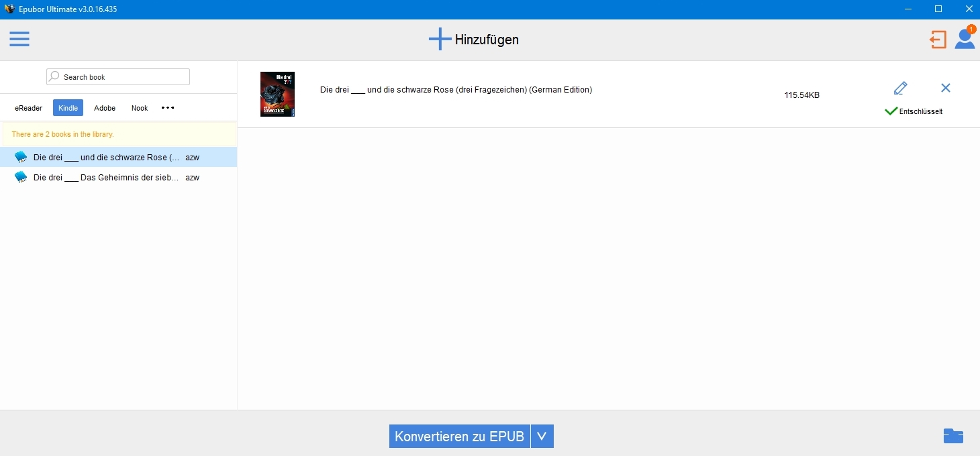Show more device tabs via ellipsis
The image size is (980, 456).
168,108
